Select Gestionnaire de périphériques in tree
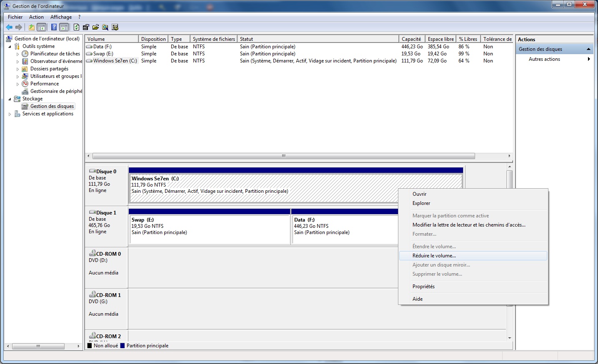The width and height of the screenshot is (598, 364). (x=56, y=91)
